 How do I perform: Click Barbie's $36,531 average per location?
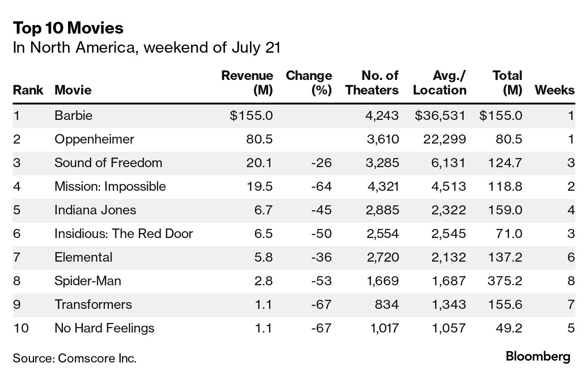[440, 115]
